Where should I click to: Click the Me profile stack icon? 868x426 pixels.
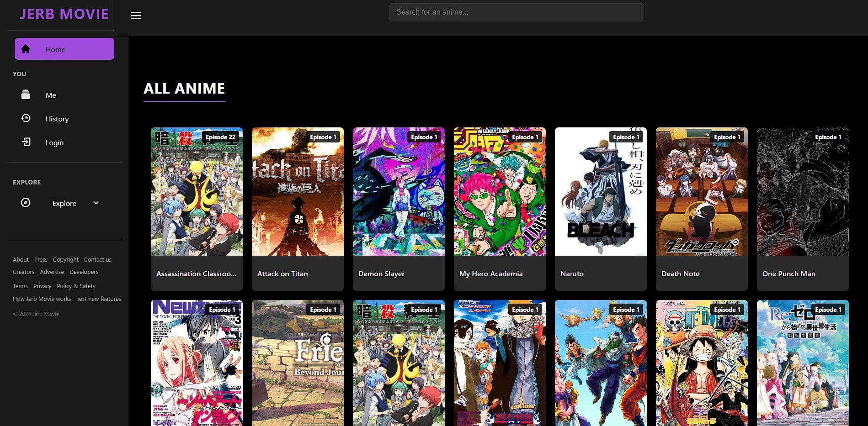coord(26,95)
